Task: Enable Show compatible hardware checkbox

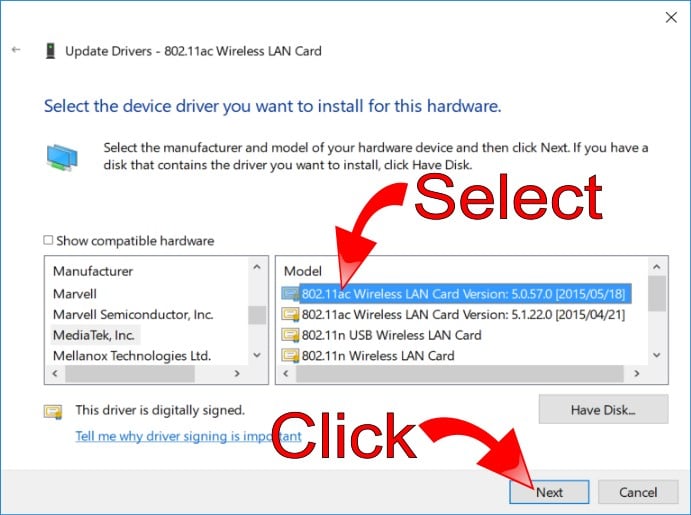Action: [48, 240]
